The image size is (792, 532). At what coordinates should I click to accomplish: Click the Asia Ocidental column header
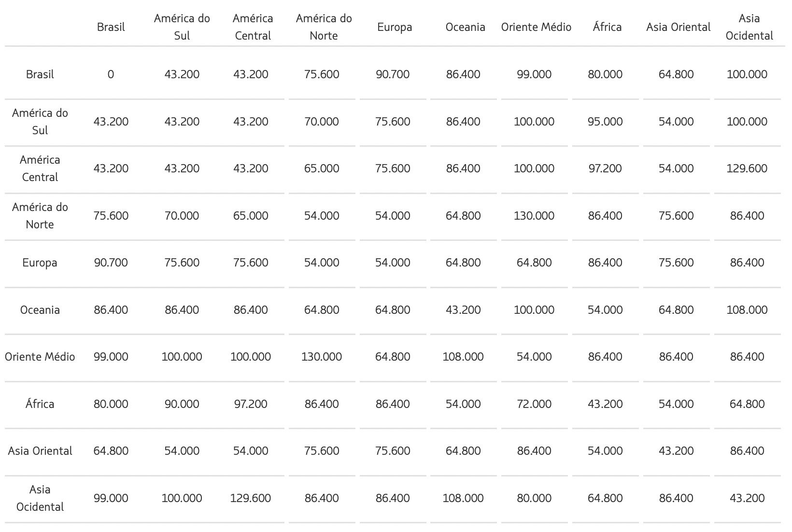(749, 27)
